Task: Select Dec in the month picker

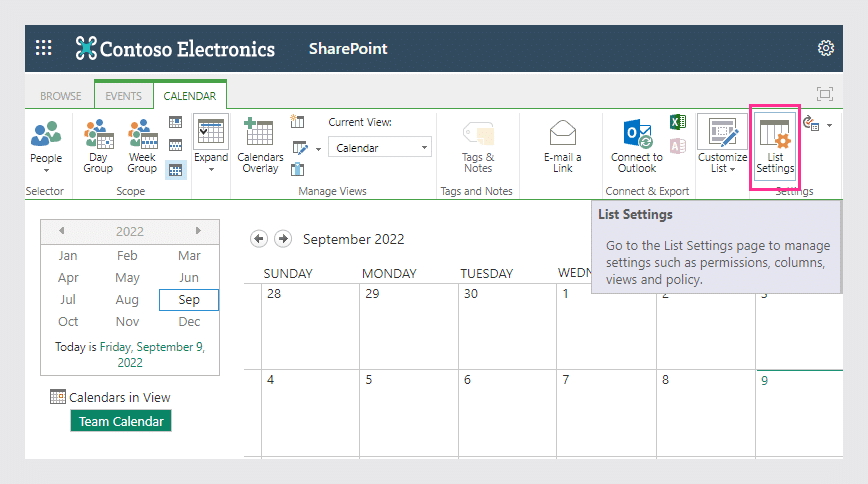Action: (189, 322)
